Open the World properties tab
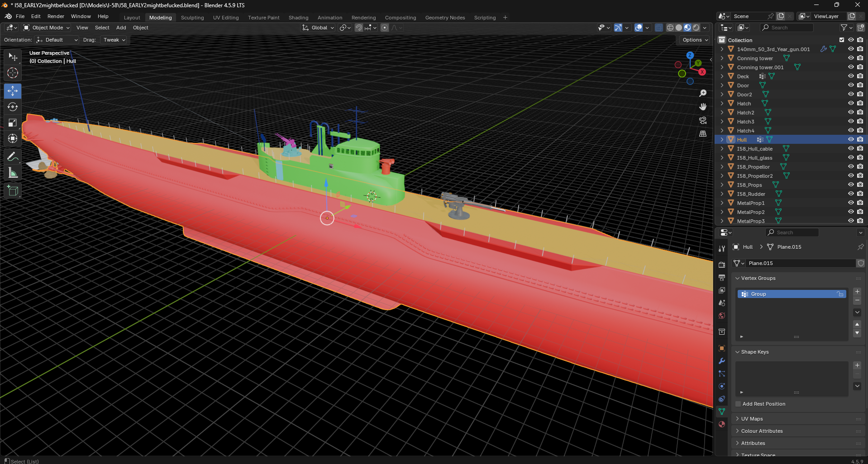This screenshot has width=868, height=464. pyautogui.click(x=722, y=316)
